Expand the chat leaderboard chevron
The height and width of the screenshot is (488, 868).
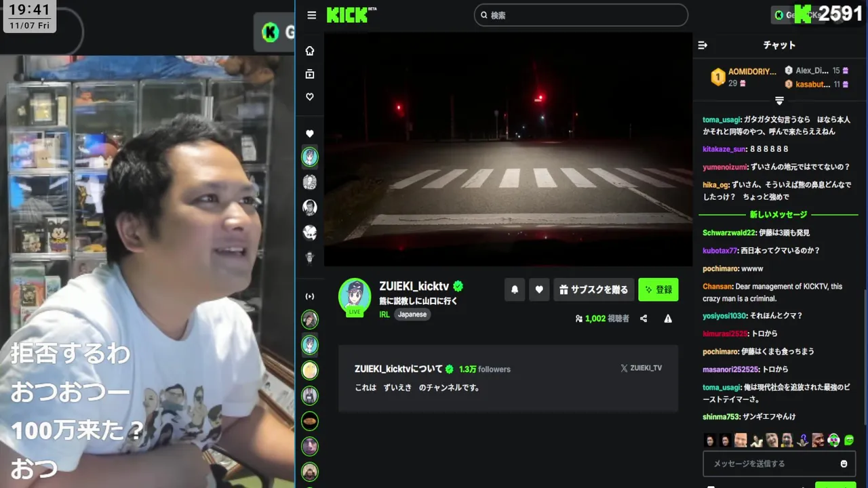779,101
